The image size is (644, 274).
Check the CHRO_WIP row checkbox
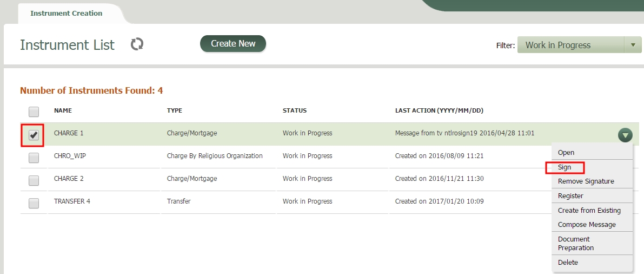(34, 158)
